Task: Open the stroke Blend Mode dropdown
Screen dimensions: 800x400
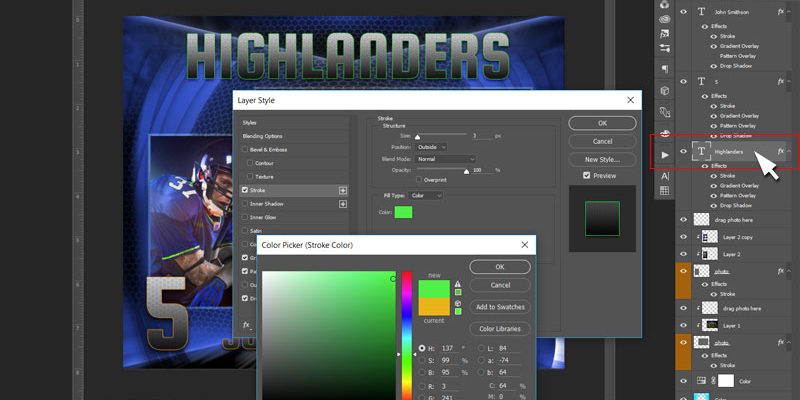Action: point(442,159)
